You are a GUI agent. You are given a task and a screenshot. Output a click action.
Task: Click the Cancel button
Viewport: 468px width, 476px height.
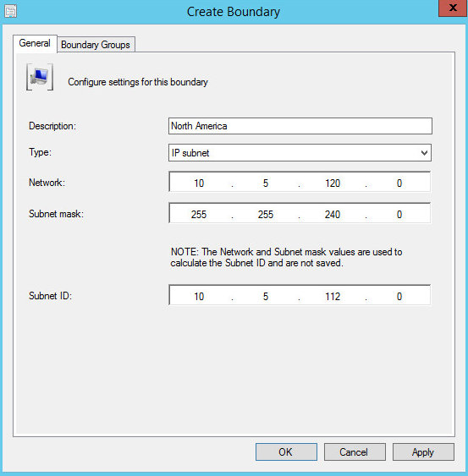pos(355,452)
